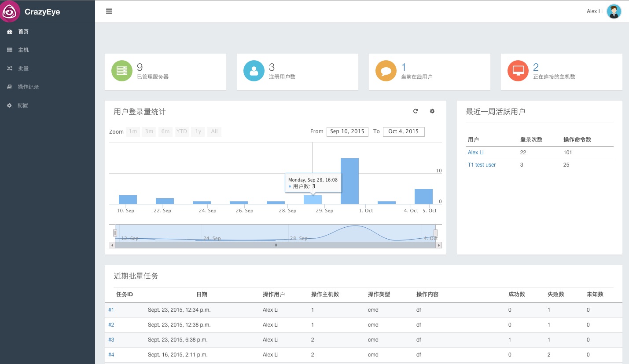Click the connected hosts count 2
The height and width of the screenshot is (364, 629).
click(x=536, y=67)
